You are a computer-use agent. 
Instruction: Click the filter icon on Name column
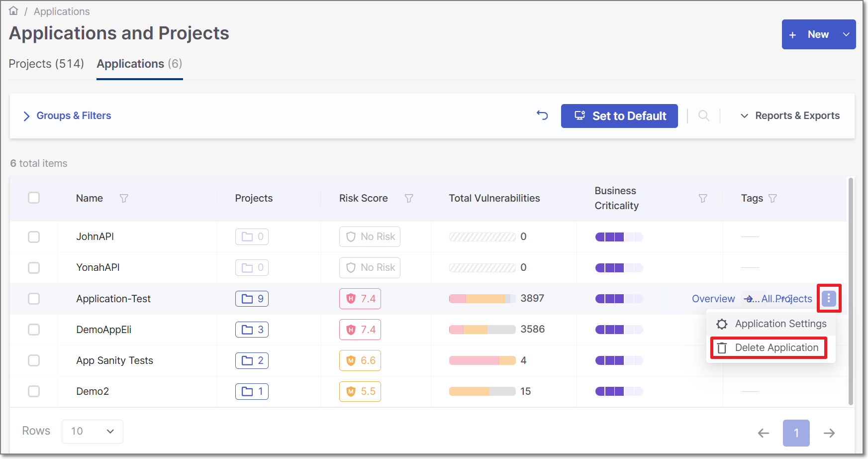124,198
